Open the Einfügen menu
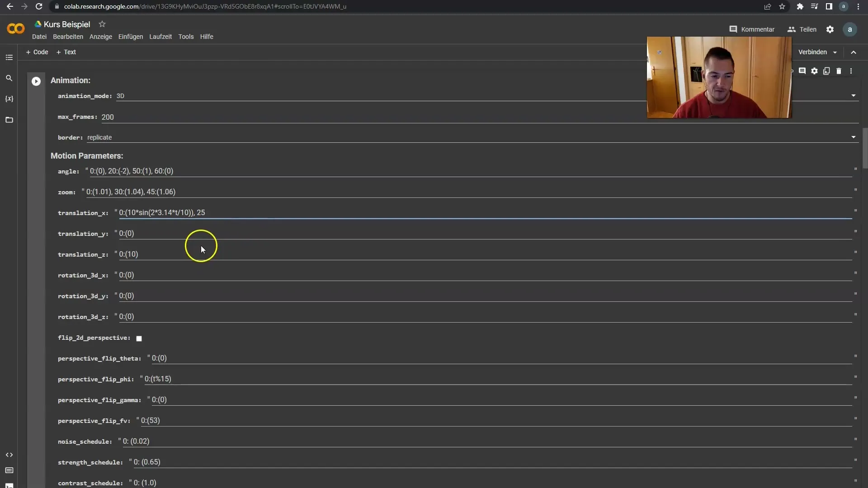Screen dimensions: 868x488 point(131,37)
